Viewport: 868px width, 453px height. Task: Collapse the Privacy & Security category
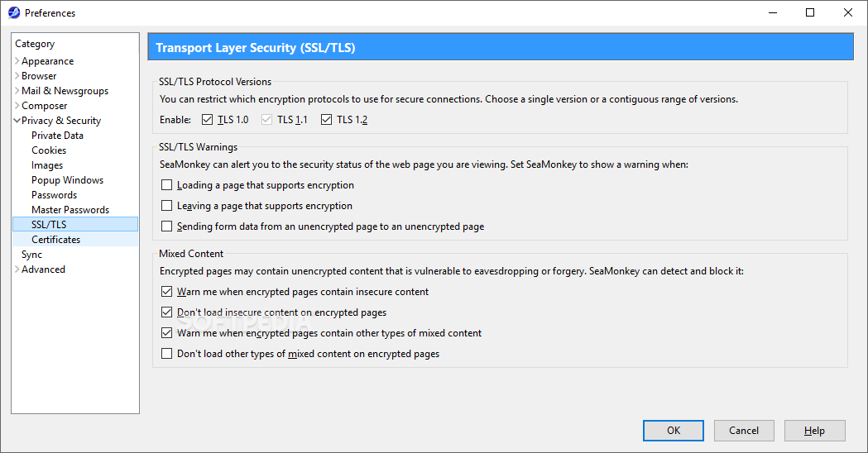click(x=17, y=121)
